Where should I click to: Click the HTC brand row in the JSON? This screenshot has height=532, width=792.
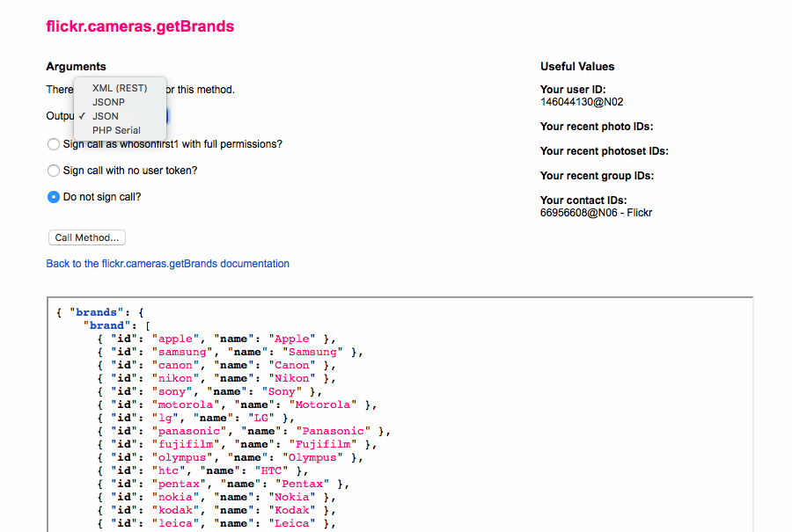(202, 470)
